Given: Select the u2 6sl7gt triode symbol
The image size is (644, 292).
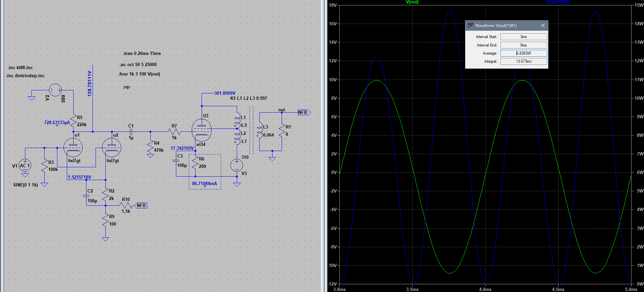Looking at the screenshot, I should click(111, 147).
